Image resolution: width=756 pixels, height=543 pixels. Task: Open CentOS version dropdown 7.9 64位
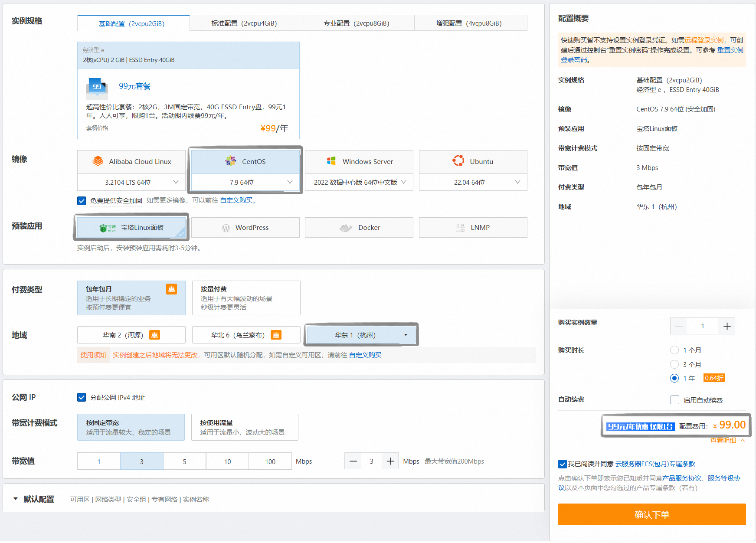pyautogui.click(x=245, y=182)
